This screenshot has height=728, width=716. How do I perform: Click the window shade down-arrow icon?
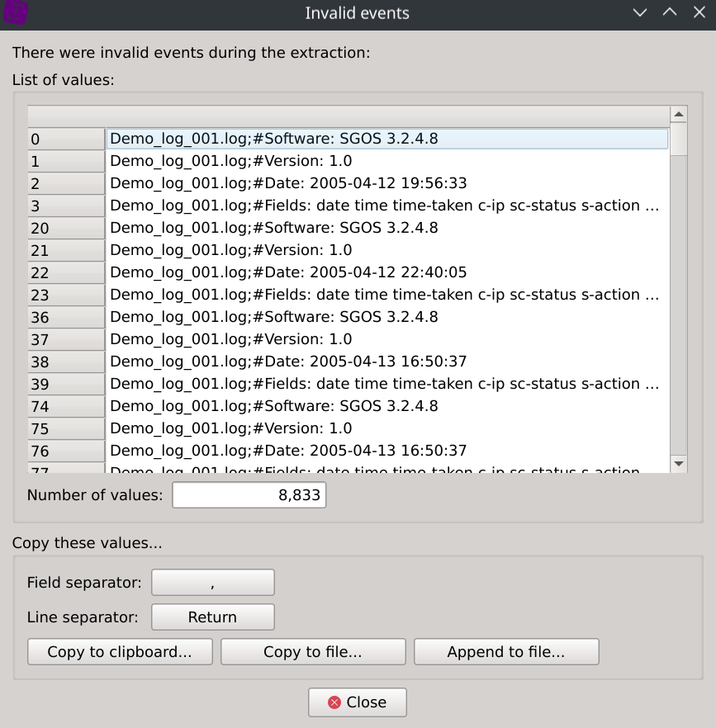click(639, 13)
